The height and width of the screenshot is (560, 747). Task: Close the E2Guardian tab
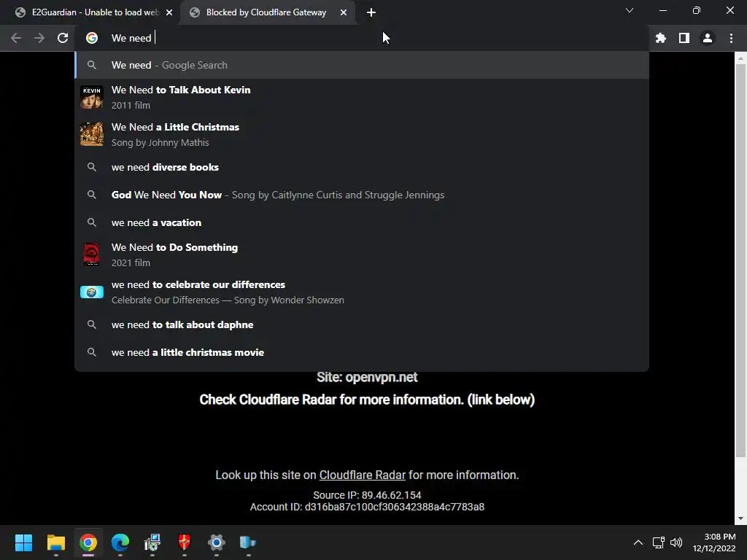point(169,12)
